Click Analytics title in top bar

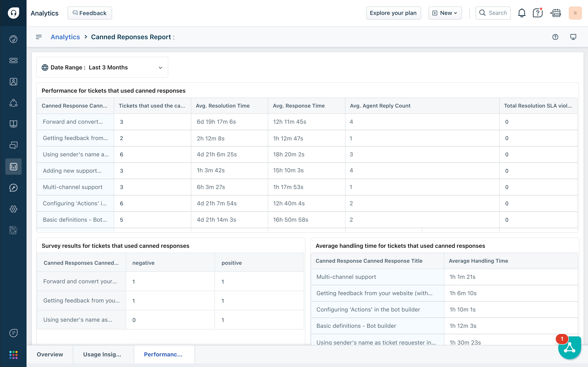45,13
